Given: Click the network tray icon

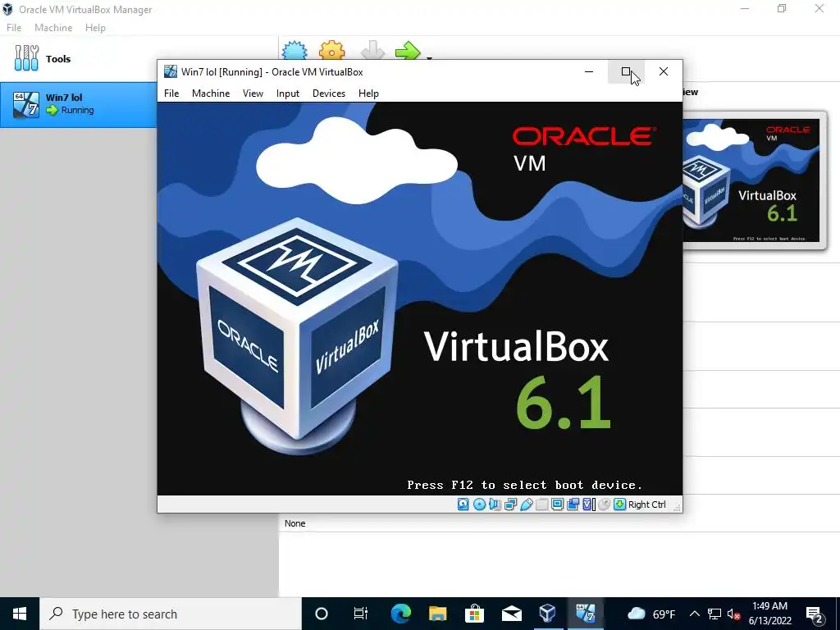Looking at the screenshot, I should point(714,614).
